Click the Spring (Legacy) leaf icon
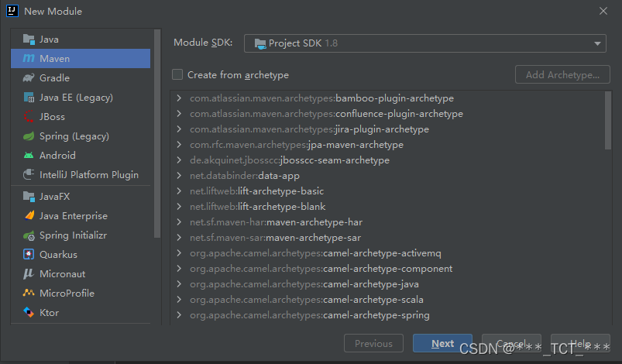Screen dimensions: 622x364 tap(29, 136)
